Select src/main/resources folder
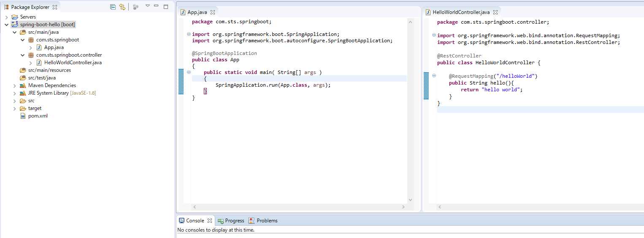Image resolution: width=644 pixels, height=238 pixels. (x=49, y=70)
